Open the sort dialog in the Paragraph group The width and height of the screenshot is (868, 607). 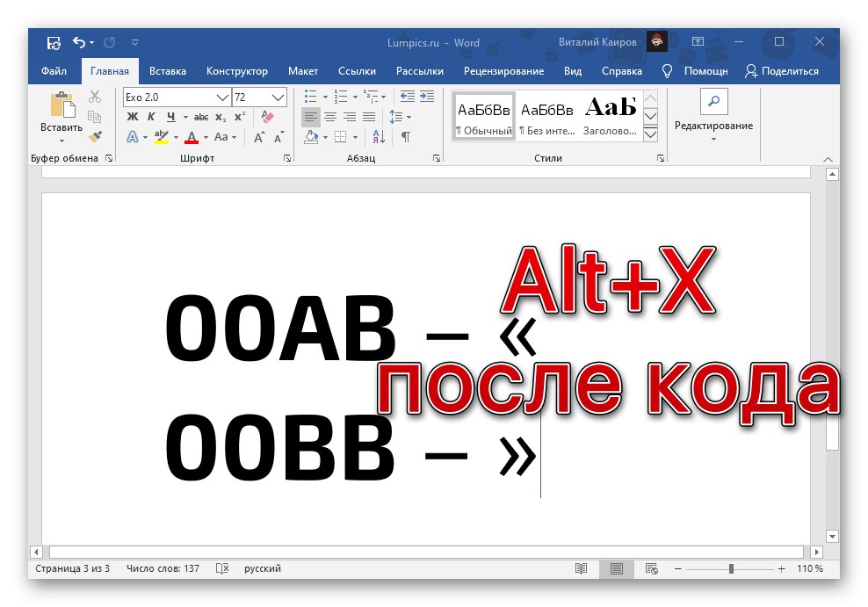pos(379,137)
